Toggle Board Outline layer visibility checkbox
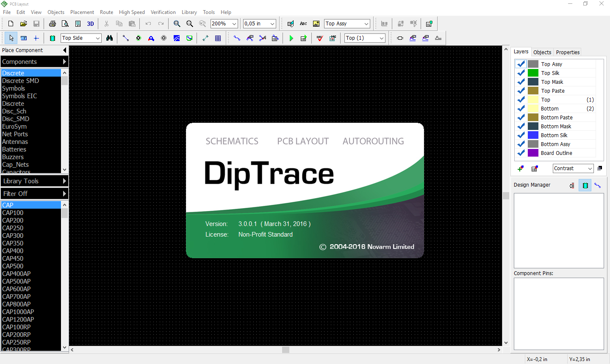 521,153
